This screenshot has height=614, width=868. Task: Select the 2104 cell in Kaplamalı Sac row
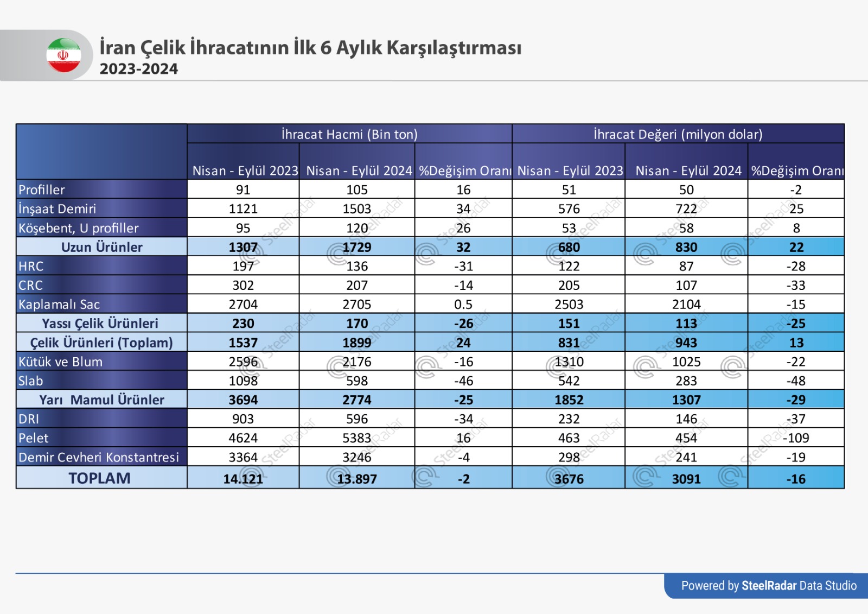pyautogui.click(x=686, y=304)
